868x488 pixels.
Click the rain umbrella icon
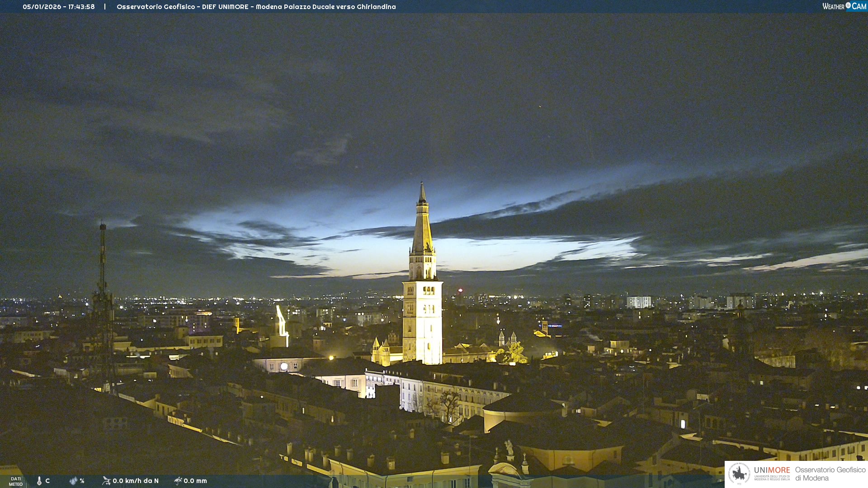178,481
